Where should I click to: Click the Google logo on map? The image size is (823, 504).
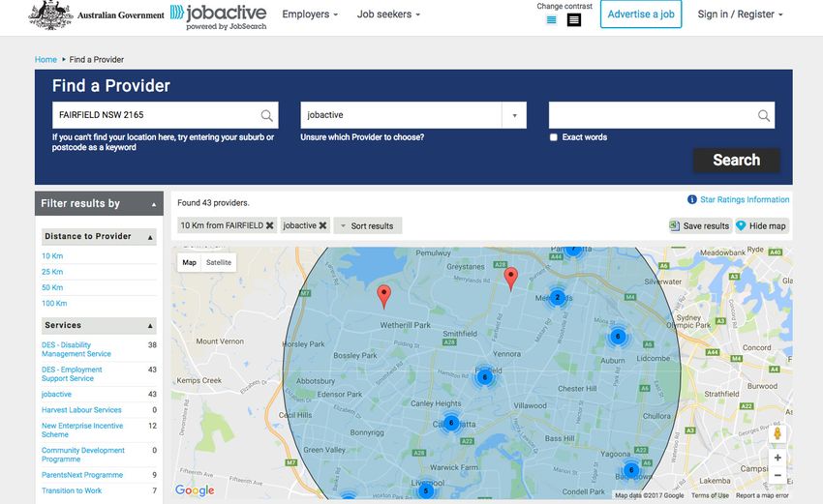point(195,489)
